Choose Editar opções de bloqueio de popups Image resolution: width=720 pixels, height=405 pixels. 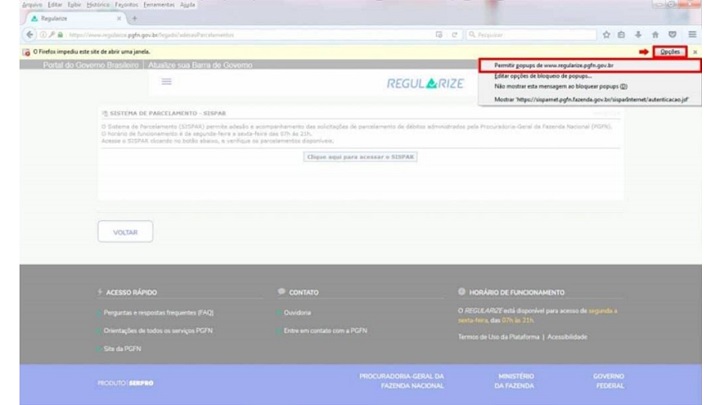(x=543, y=76)
